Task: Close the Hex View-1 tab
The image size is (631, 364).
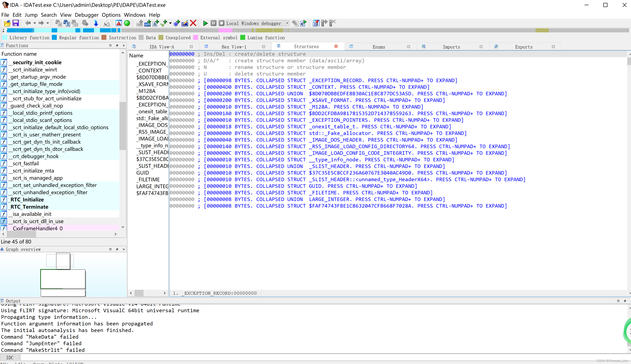Action: 264,47
